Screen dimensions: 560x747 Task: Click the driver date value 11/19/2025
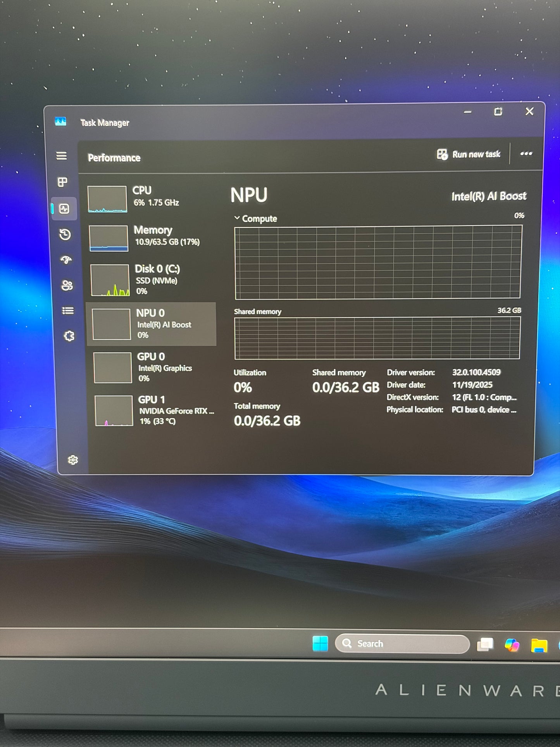pyautogui.click(x=472, y=385)
